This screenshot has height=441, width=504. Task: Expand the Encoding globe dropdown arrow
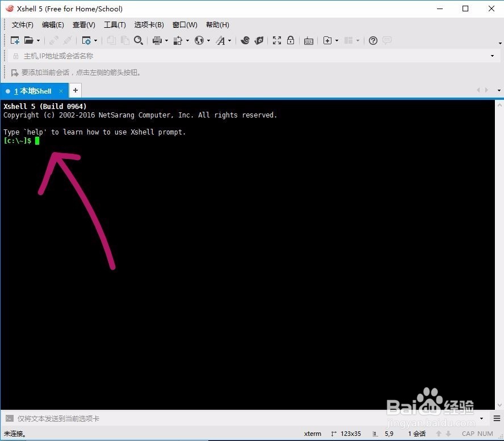tap(209, 40)
